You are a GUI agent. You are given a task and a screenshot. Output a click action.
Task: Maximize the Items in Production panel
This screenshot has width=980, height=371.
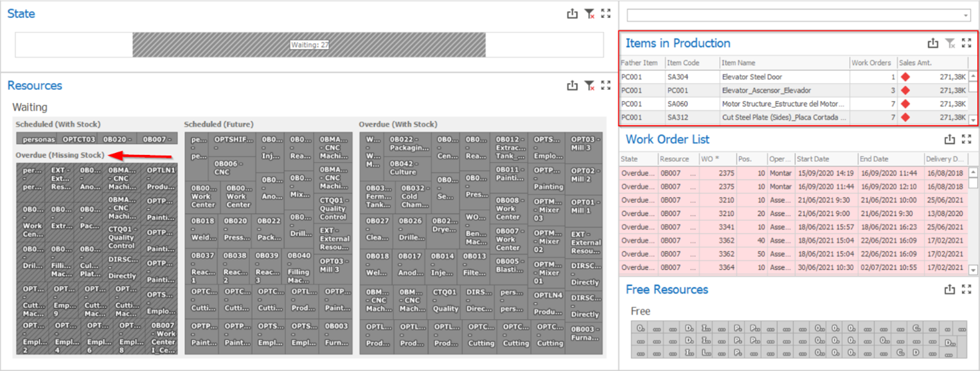tap(967, 43)
